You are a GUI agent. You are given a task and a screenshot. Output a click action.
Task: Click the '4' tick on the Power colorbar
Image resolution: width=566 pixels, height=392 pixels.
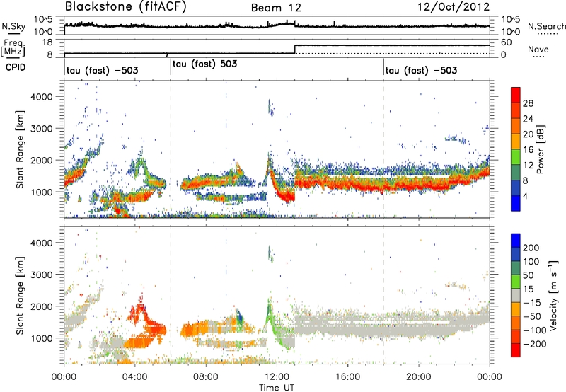coord(525,196)
